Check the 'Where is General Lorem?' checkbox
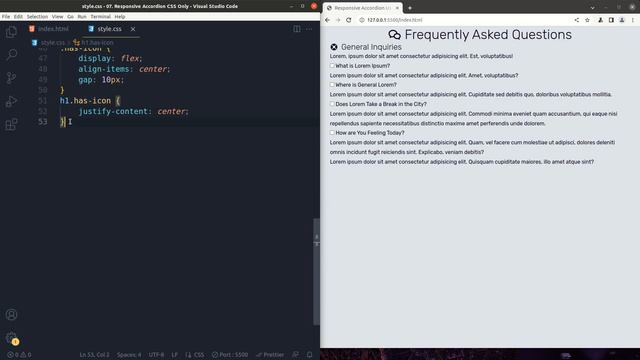 [332, 84]
